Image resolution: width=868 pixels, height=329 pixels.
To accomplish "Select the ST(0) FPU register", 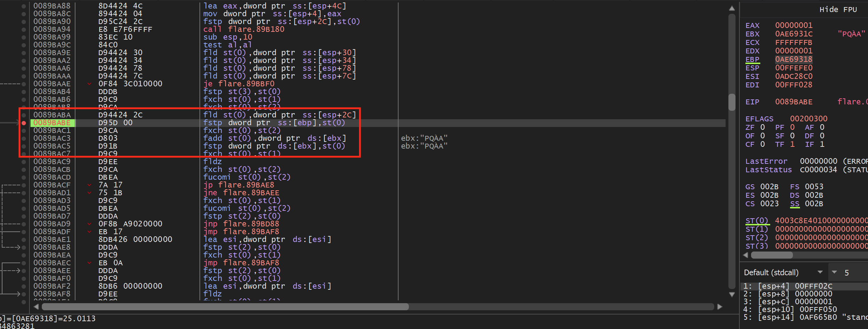I will click(x=757, y=221).
